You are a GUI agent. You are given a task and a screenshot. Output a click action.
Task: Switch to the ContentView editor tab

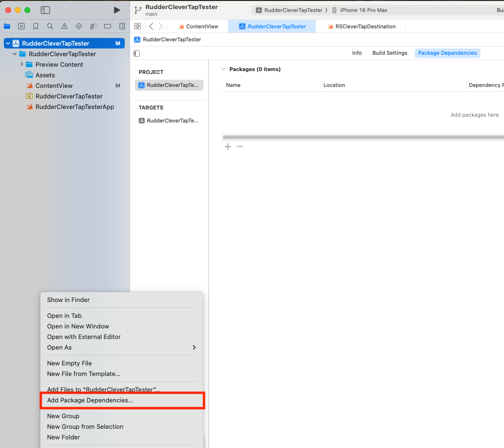click(x=198, y=26)
